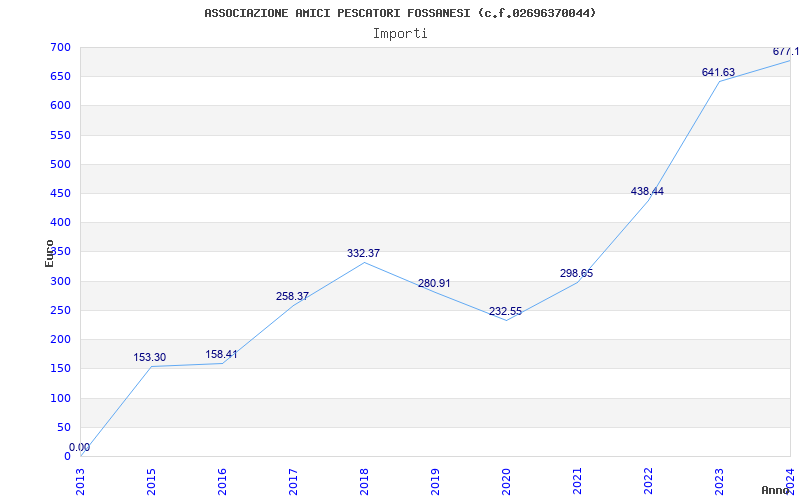Viewport: 800px width, 500px height.
Task: Select the 258.37 data label
Action: (x=292, y=296)
